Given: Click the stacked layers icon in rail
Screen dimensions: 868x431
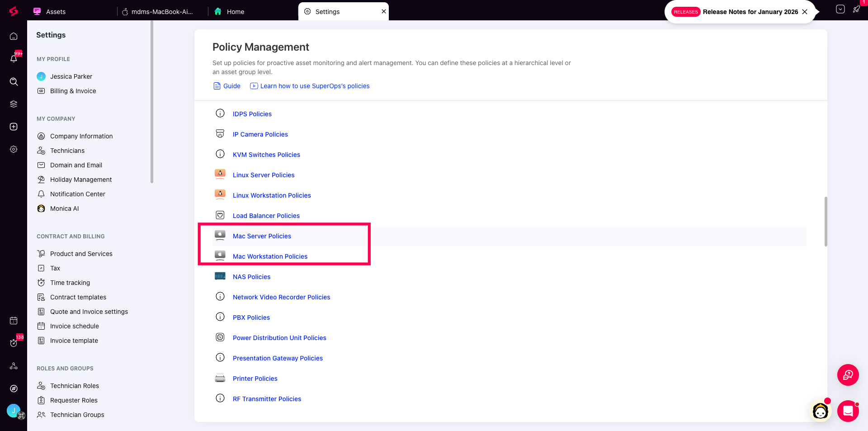Looking at the screenshot, I should pyautogui.click(x=14, y=104).
